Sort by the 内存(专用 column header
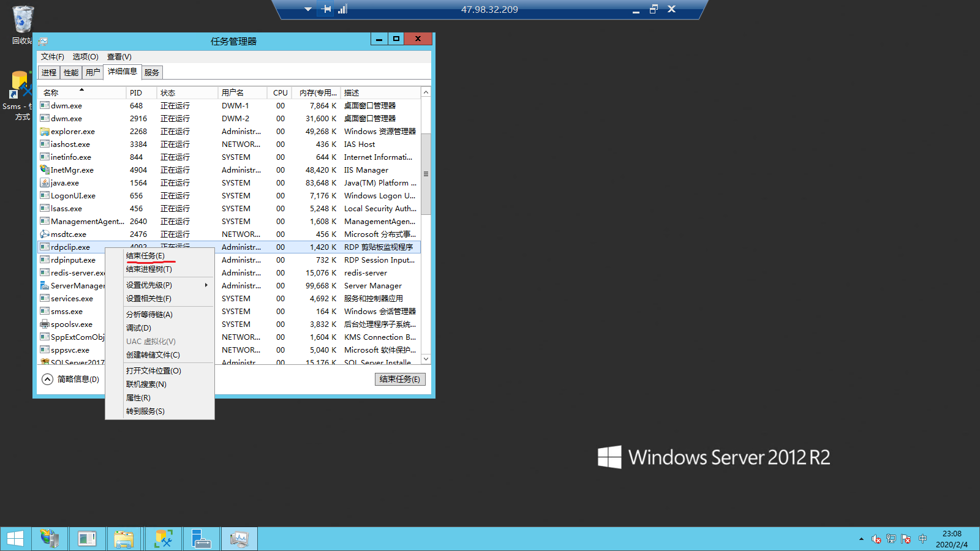This screenshot has width=980, height=551. (x=316, y=92)
